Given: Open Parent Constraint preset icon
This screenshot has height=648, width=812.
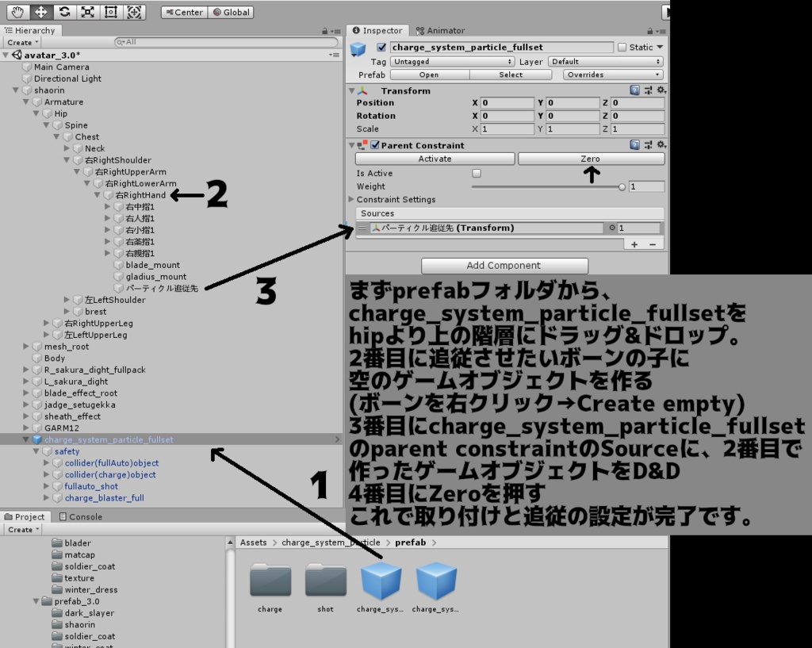Looking at the screenshot, I should coord(649,144).
